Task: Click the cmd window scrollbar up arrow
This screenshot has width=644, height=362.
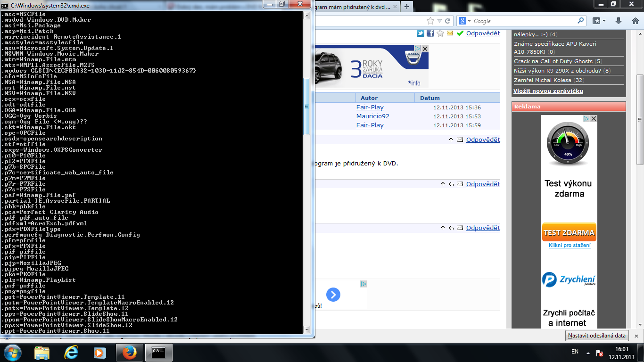Action: coord(306,15)
